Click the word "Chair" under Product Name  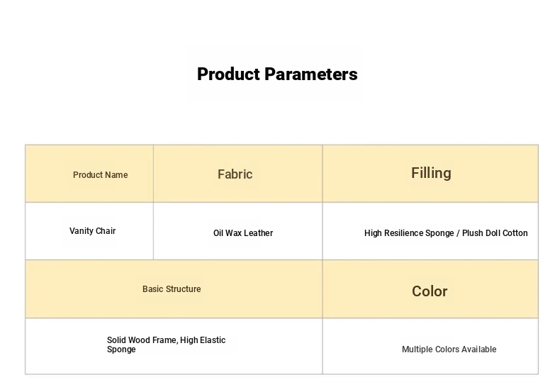pyautogui.click(x=106, y=231)
